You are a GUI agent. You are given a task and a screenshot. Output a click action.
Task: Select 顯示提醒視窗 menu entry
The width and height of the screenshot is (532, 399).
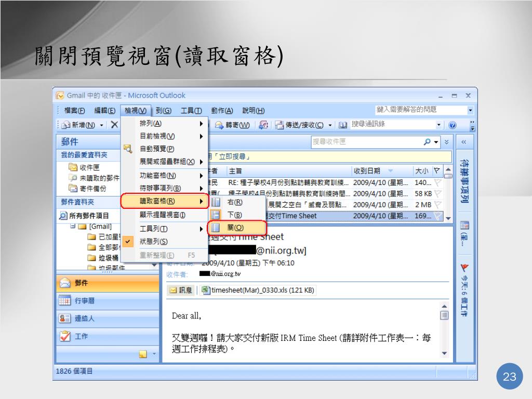pos(164,215)
